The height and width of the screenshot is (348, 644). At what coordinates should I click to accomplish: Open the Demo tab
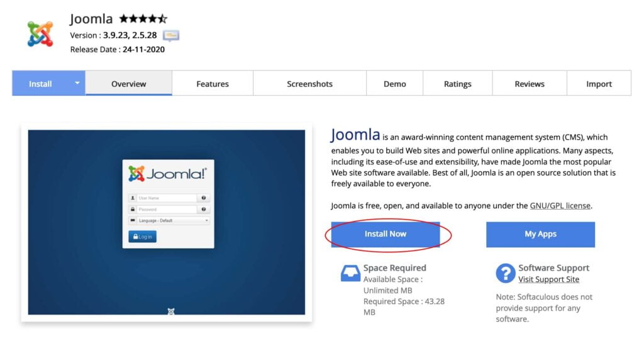coord(395,84)
